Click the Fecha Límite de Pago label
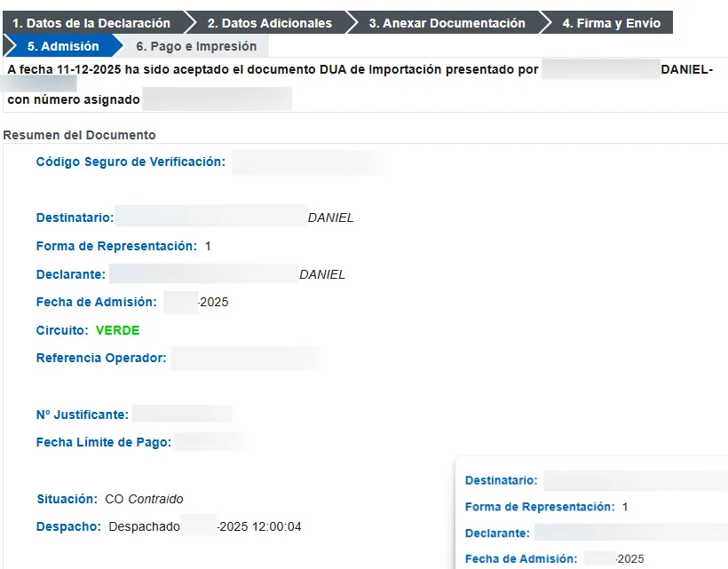Screen dimensions: 728x569 104,442
